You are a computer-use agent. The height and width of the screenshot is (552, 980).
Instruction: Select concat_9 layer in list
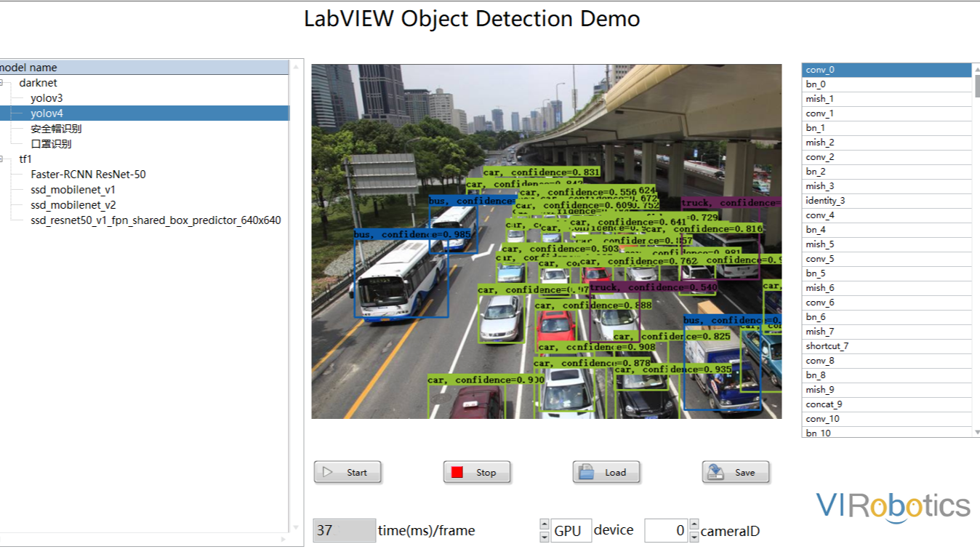(x=887, y=404)
